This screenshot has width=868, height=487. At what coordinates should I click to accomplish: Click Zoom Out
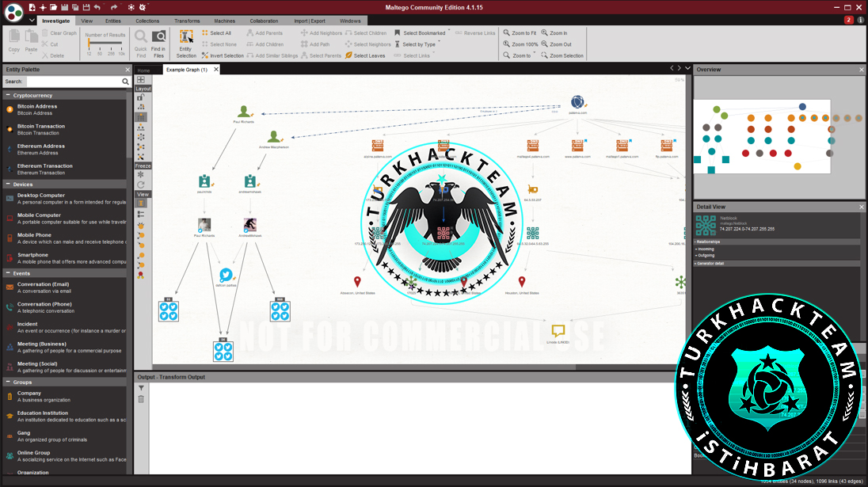click(x=556, y=44)
